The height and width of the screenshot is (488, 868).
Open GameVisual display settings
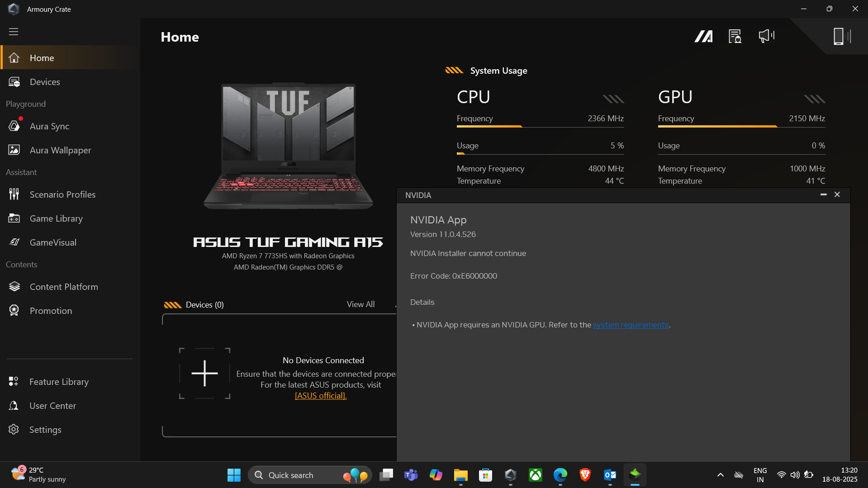click(x=53, y=242)
